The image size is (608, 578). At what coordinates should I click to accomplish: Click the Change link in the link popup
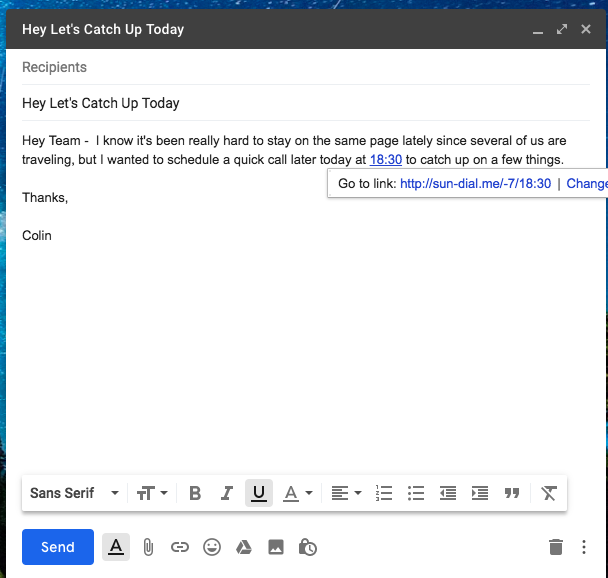587,183
